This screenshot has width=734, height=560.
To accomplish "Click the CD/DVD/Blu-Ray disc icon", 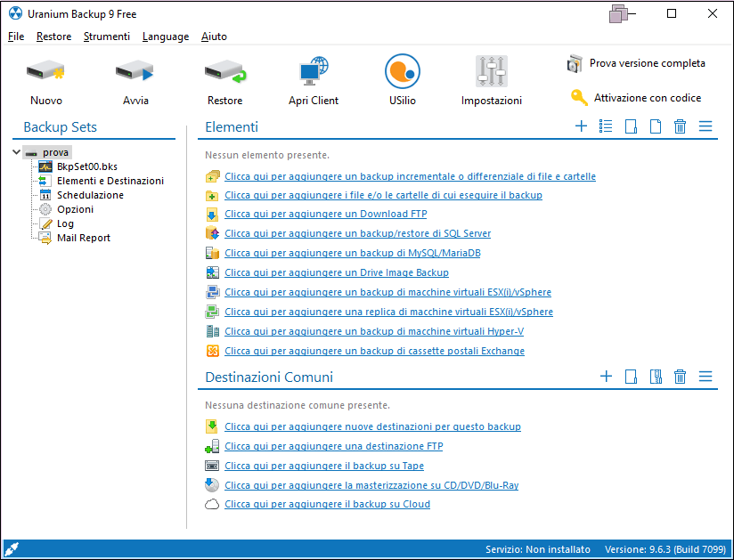I will tap(212, 485).
